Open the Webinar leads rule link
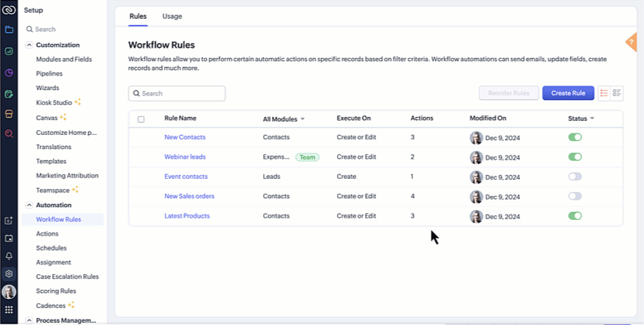Image resolution: width=644 pixels, height=325 pixels. click(185, 157)
